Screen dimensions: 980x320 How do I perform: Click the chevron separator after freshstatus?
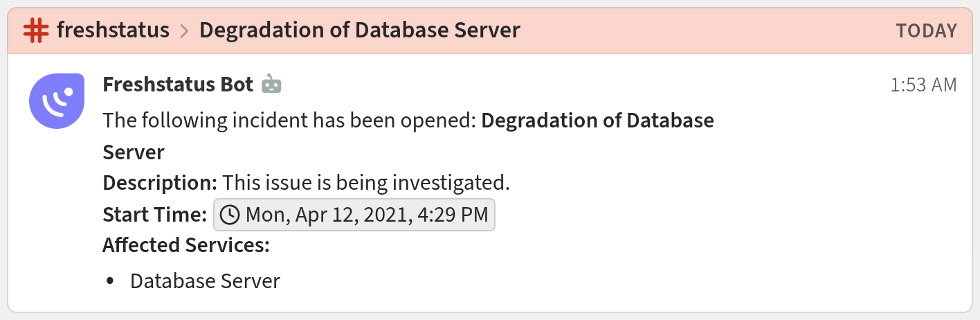pyautogui.click(x=184, y=31)
